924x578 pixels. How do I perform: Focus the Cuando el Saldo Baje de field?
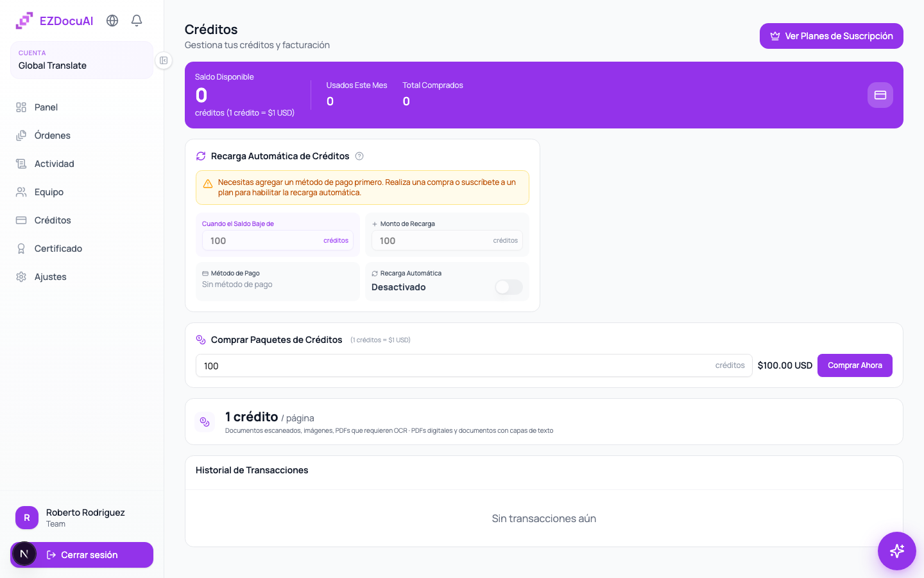(x=278, y=241)
